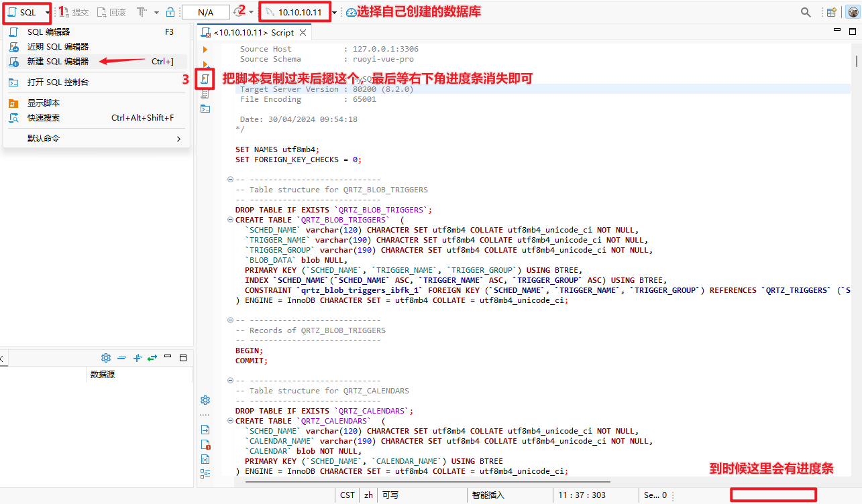Click the explain execution plan icon
This screenshot has height=504, width=862.
pyautogui.click(x=205, y=94)
